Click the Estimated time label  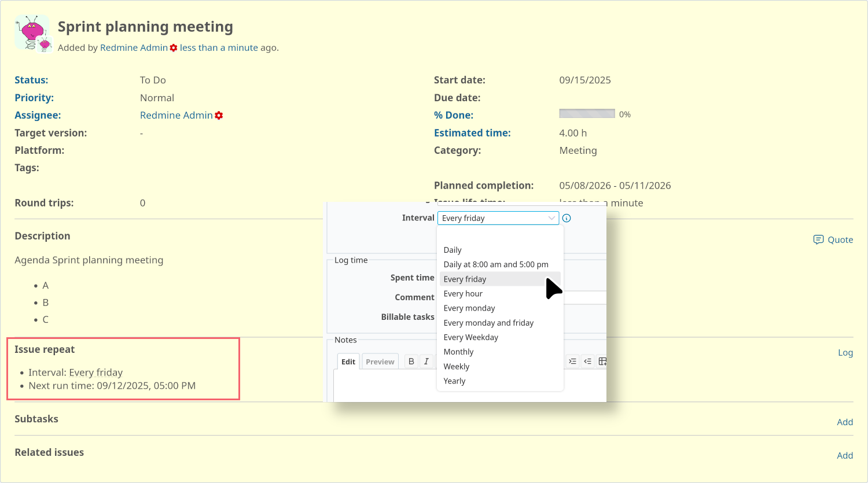pos(472,132)
